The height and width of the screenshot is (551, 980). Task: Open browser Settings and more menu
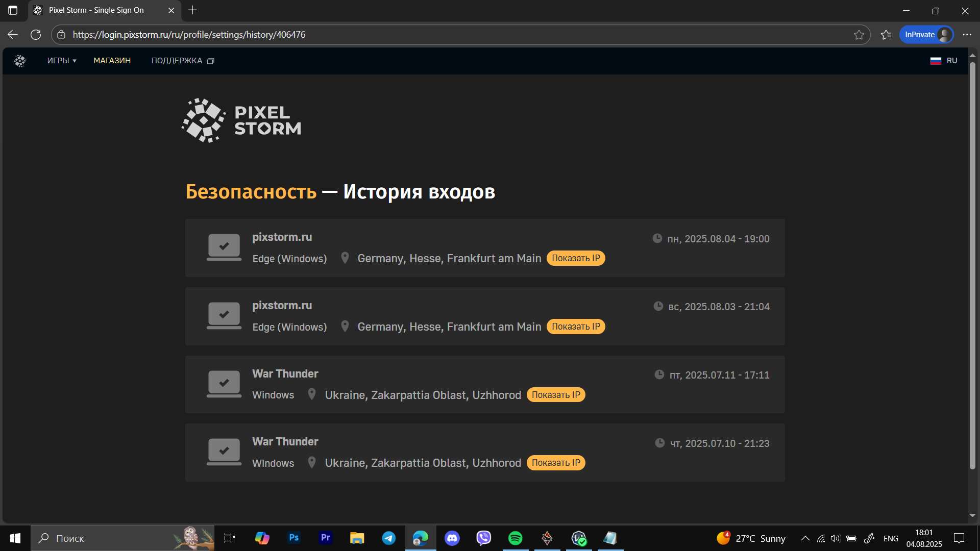click(x=967, y=35)
